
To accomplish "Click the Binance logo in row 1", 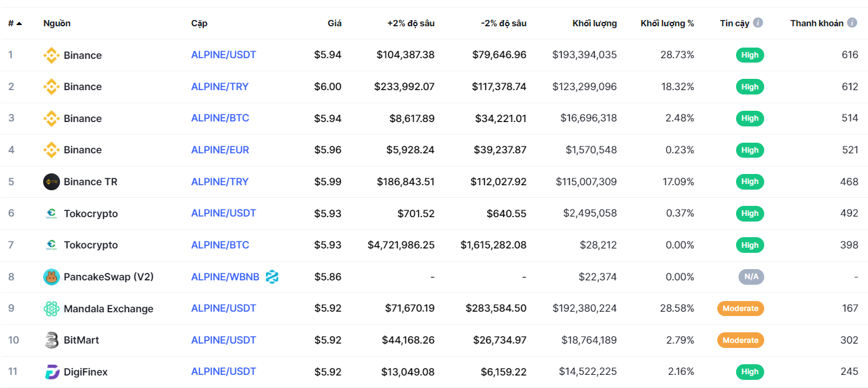I will point(51,55).
